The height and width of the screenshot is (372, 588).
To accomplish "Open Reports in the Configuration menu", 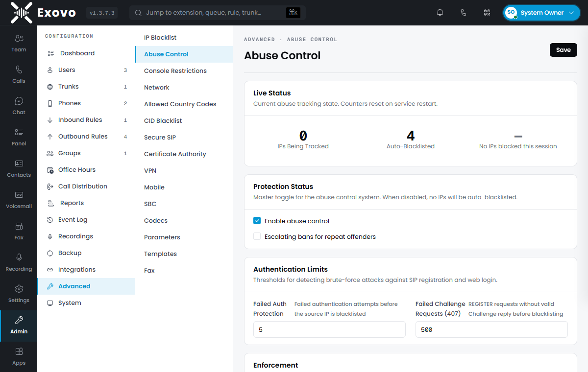I will pyautogui.click(x=86, y=203).
